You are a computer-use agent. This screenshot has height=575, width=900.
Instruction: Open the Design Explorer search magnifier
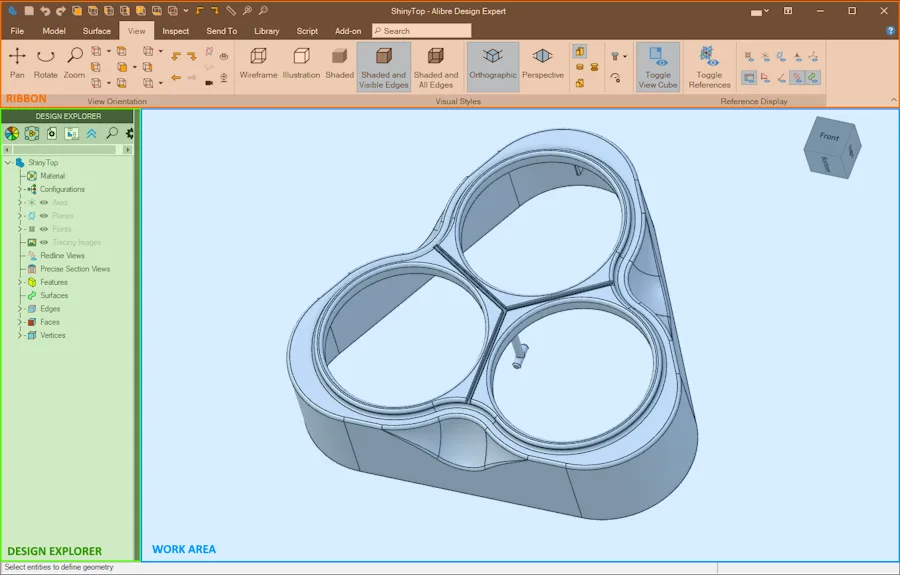(112, 133)
